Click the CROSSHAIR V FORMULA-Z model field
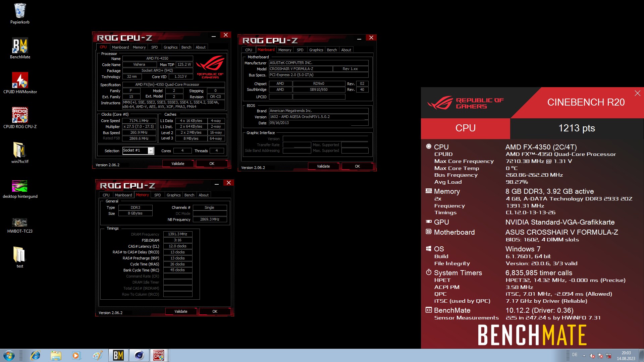The height and width of the screenshot is (362, 644). coord(301,69)
